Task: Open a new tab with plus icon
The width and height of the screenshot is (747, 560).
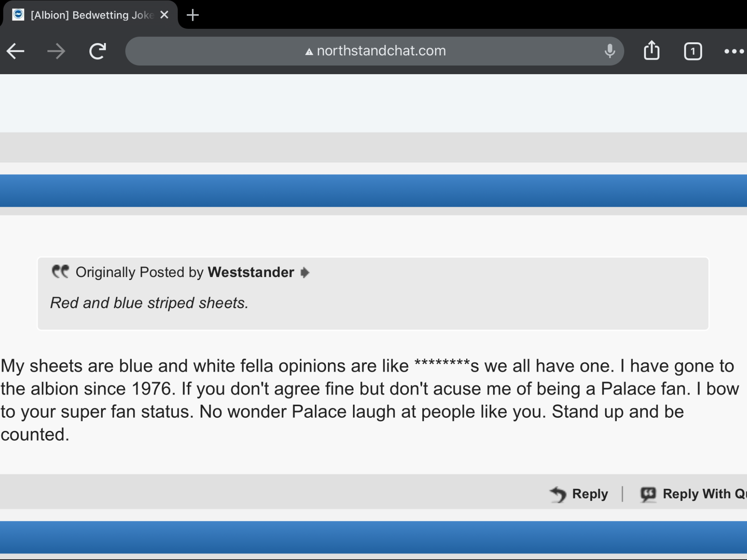Action: (193, 15)
